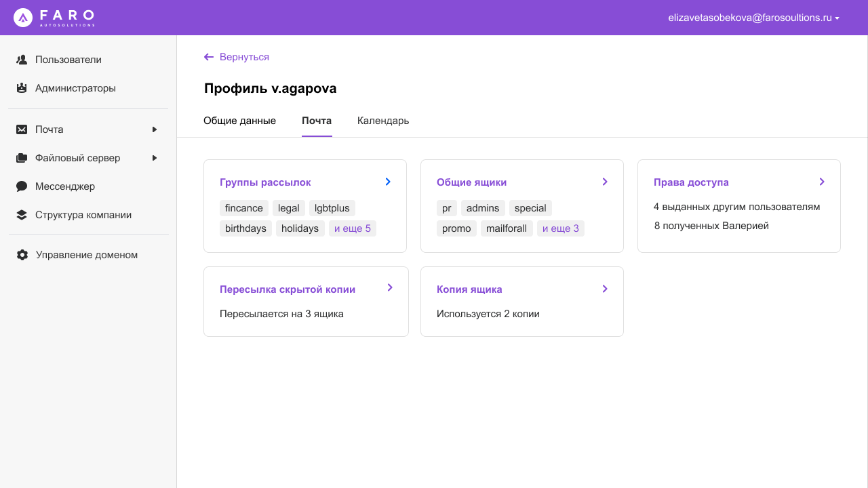
Task: Click и еще 3 in Общие ящики
Action: coord(560,228)
